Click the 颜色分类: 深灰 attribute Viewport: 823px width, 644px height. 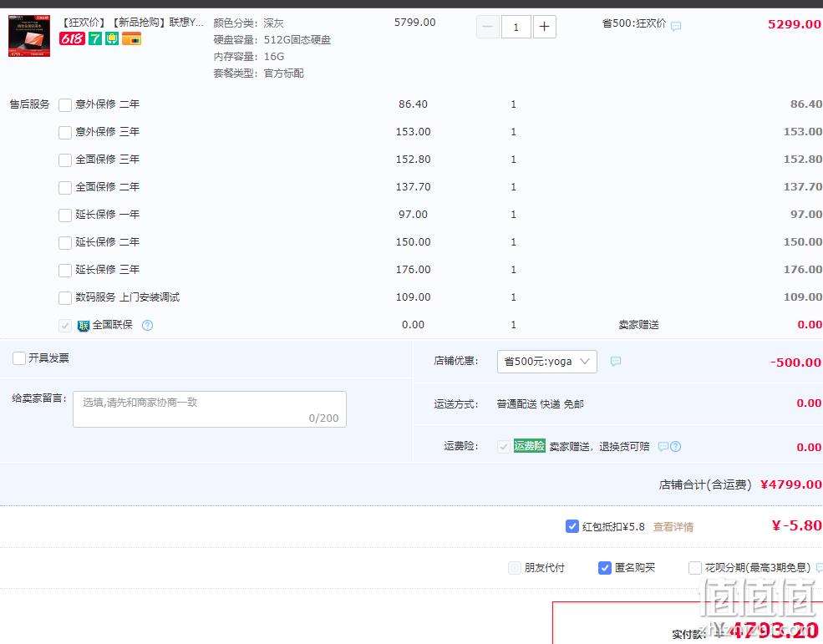[249, 23]
